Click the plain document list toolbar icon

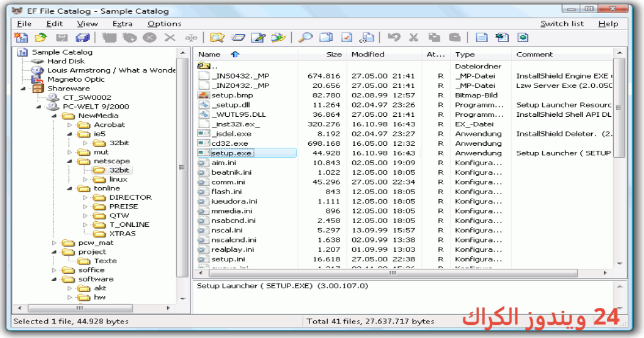[x=481, y=38]
